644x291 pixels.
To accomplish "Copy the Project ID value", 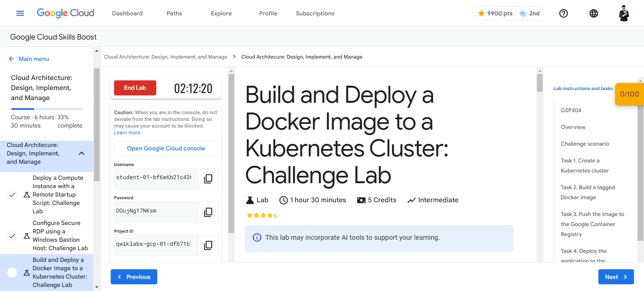I will point(208,245).
